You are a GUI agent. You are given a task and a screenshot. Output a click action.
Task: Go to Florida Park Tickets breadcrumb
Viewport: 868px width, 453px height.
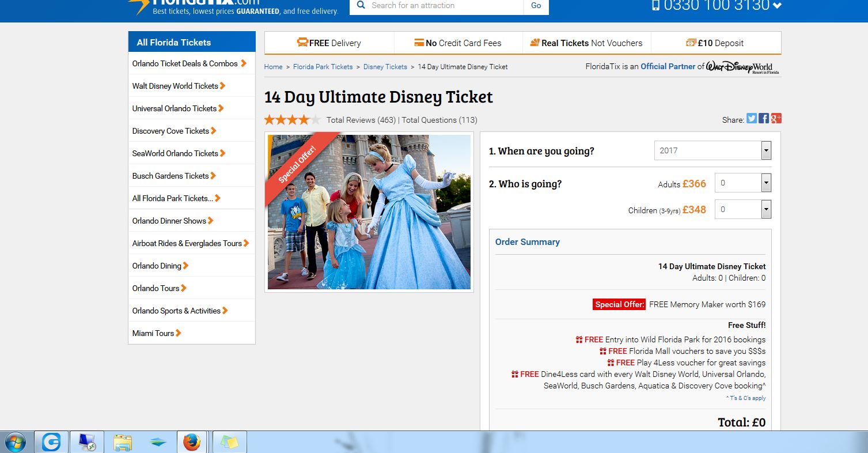coord(323,67)
